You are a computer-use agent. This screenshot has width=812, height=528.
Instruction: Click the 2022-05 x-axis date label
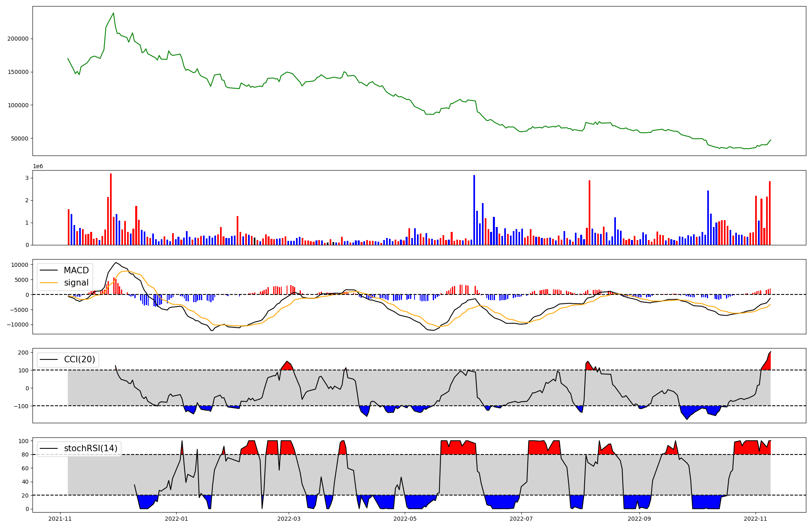click(405, 519)
